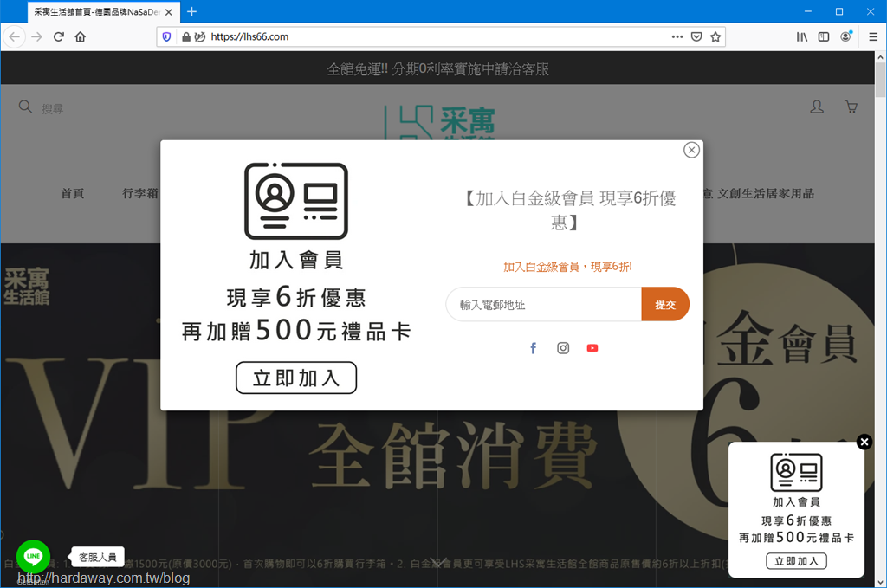Open the 首頁 navigation menu item
The width and height of the screenshot is (887, 588).
tap(73, 193)
